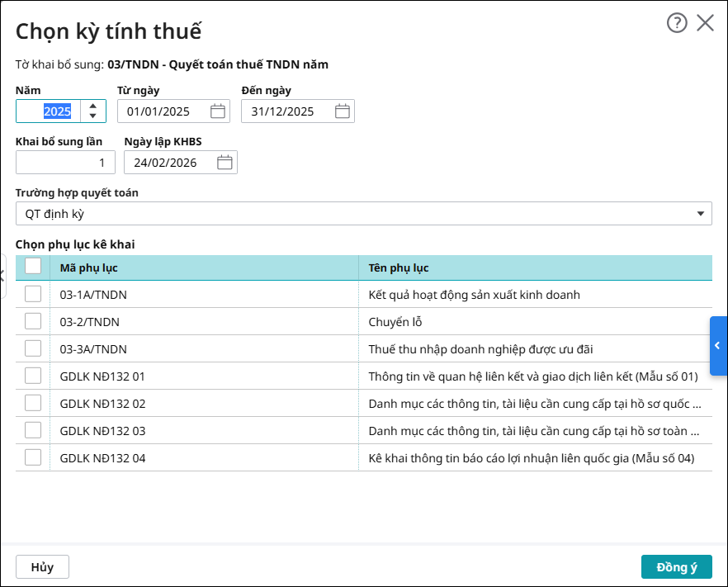
Task: Click the Tên phụ lục column header
Action: pyautogui.click(x=535, y=267)
